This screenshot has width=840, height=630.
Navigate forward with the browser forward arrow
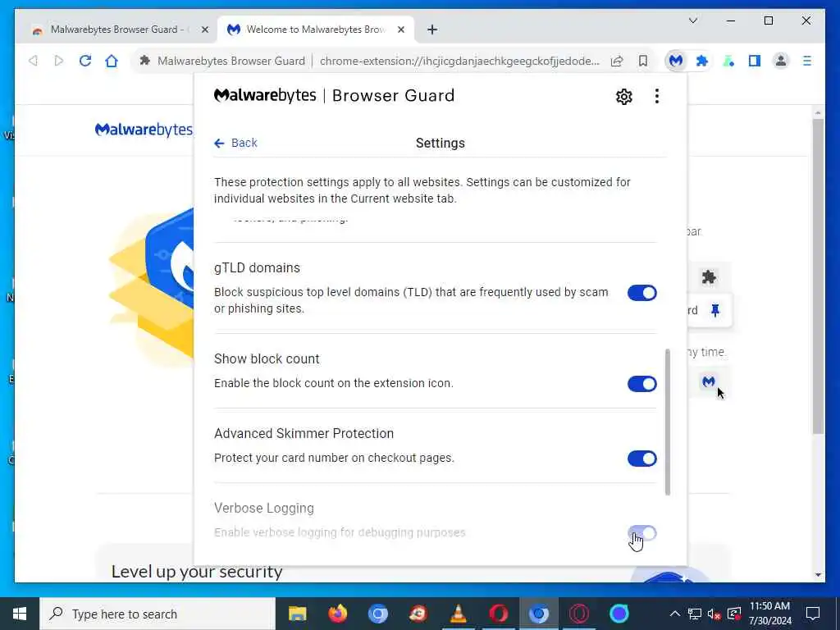point(59,61)
